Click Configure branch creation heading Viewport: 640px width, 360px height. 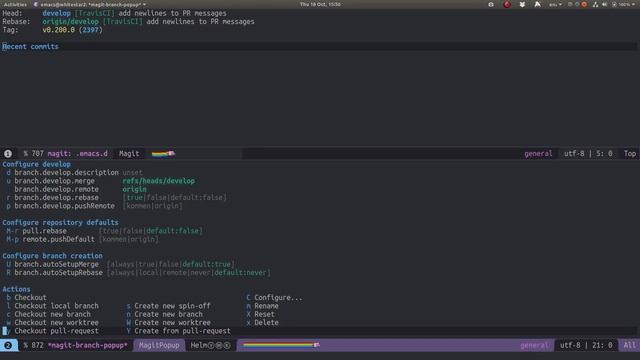click(x=52, y=256)
